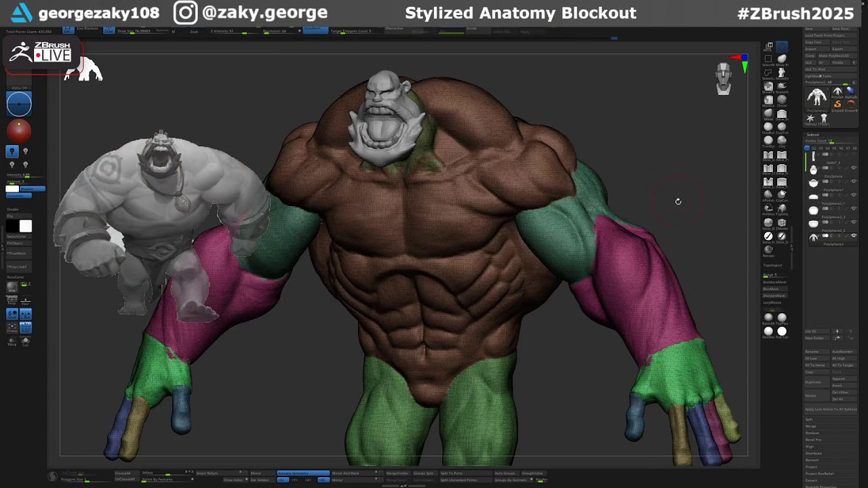Toggle visibility eye of PolySphere1 subtool

(x=854, y=182)
